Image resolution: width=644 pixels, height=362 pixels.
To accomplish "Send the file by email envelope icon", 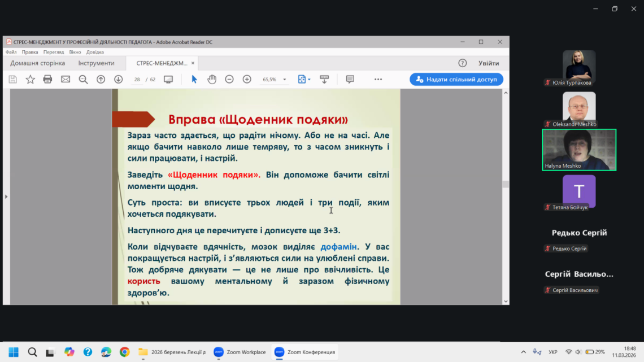I will (x=66, y=80).
